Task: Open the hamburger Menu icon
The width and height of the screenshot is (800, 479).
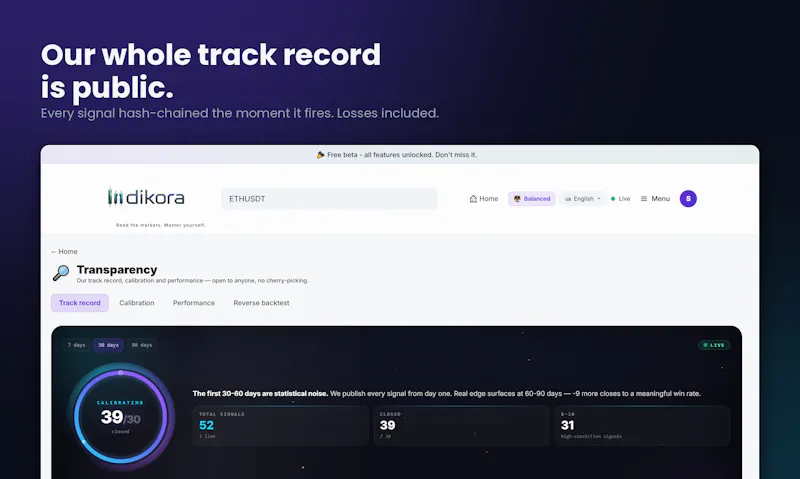Action: pos(644,198)
